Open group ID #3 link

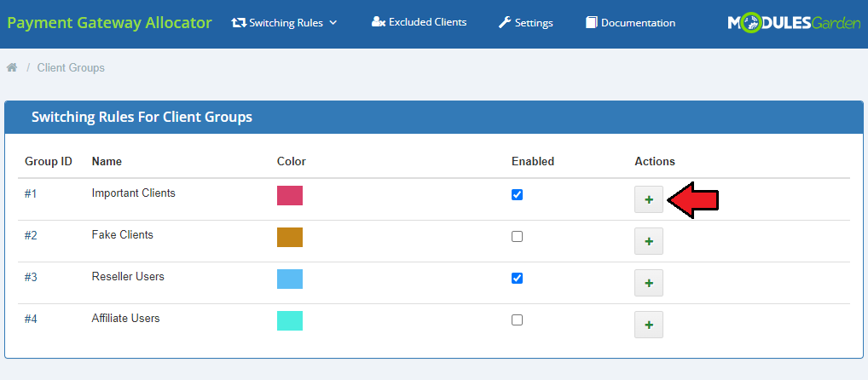point(31,277)
